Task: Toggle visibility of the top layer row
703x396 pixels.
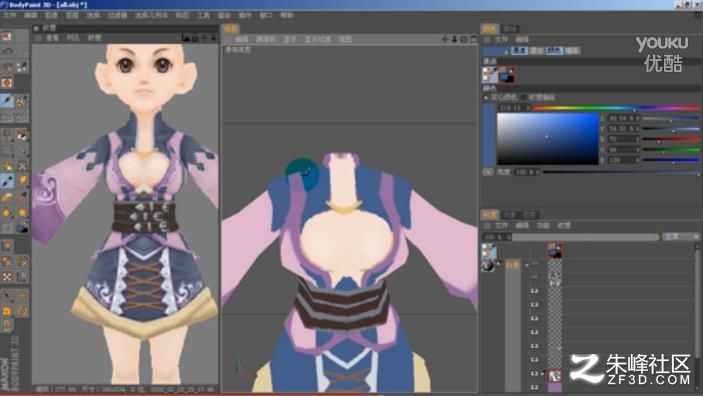Action: tap(534, 263)
